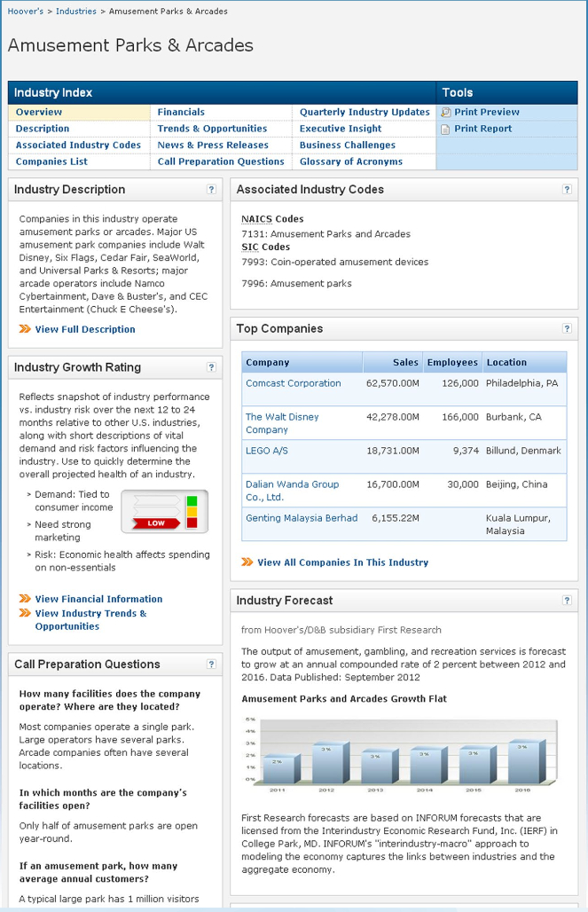Click the 2016 bar in growth chart
The image size is (588, 912).
coord(521,761)
